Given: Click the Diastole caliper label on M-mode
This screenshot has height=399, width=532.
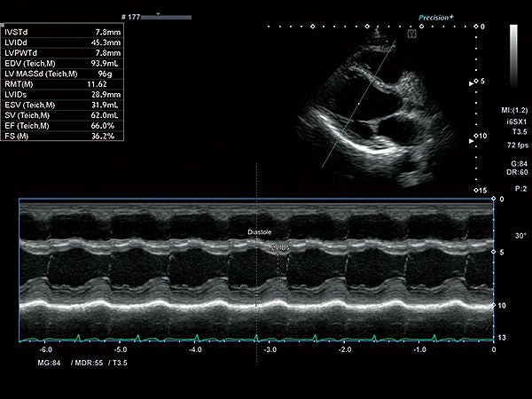Looking at the screenshot, I should tap(260, 232).
